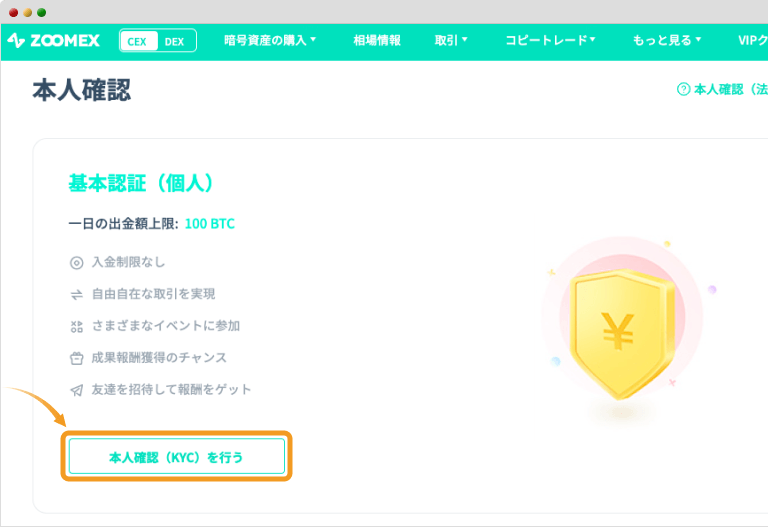768x527 pixels.
Task: Click the 本人確認（KYC）を行う button
Action: click(177, 457)
